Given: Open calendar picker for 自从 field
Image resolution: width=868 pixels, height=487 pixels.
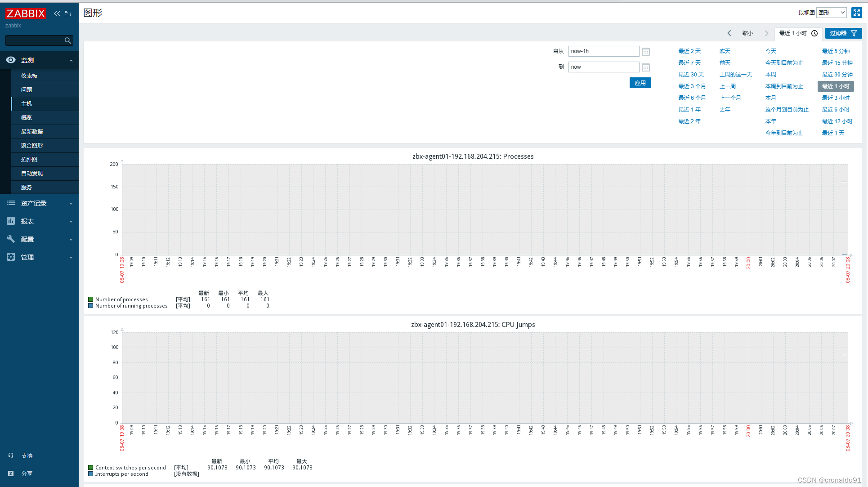Looking at the screenshot, I should pos(646,52).
